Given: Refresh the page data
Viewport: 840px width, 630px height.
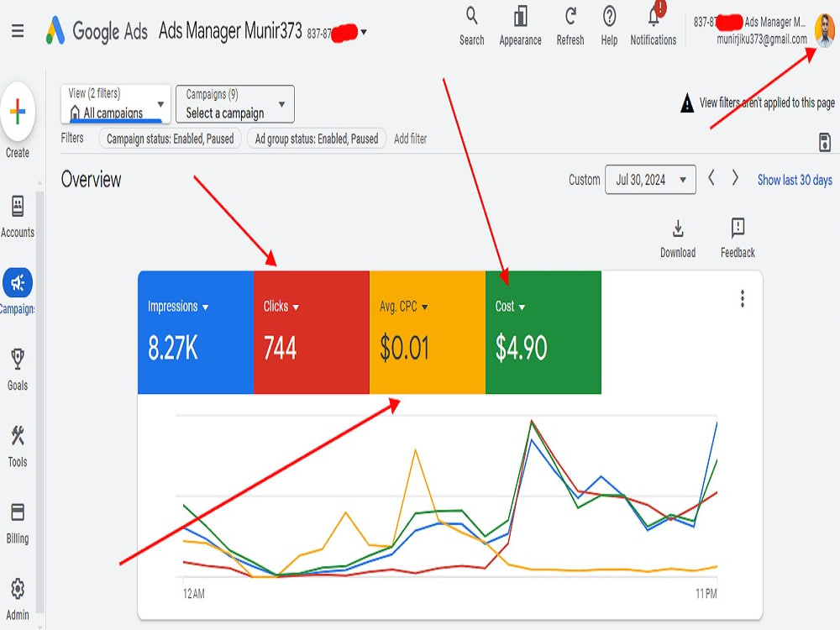Looking at the screenshot, I should [570, 26].
